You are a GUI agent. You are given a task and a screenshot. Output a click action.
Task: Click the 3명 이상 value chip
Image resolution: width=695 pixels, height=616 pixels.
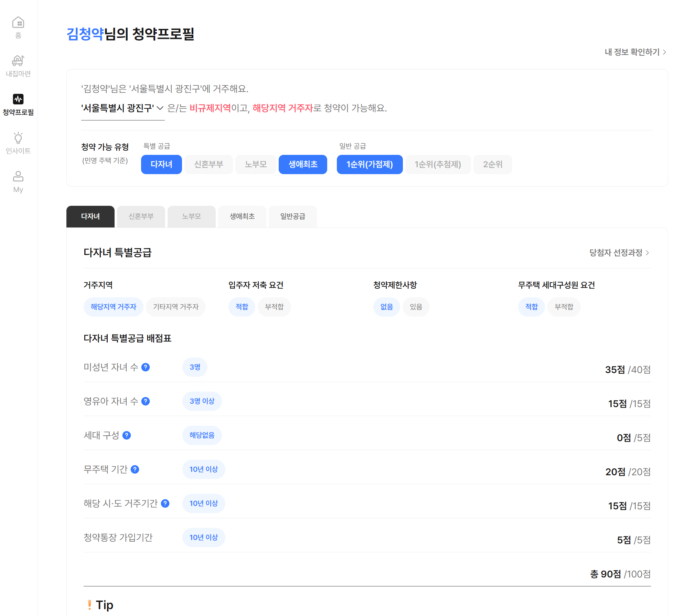tap(202, 401)
